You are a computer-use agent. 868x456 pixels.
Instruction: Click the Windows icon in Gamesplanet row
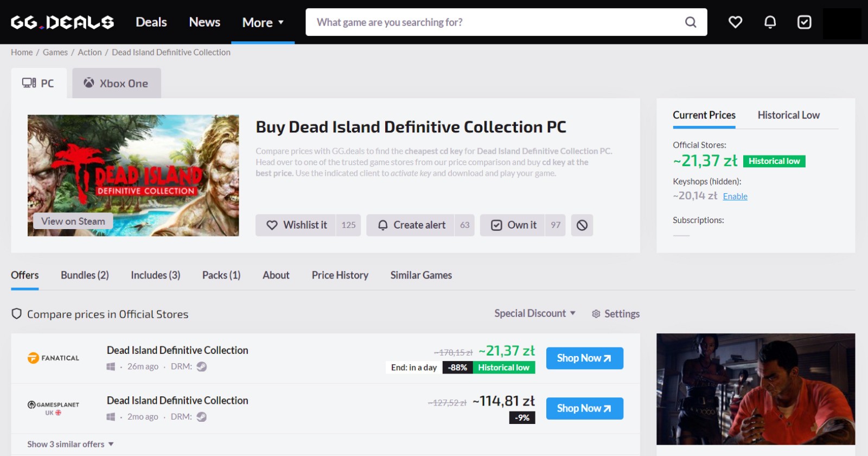[111, 417]
